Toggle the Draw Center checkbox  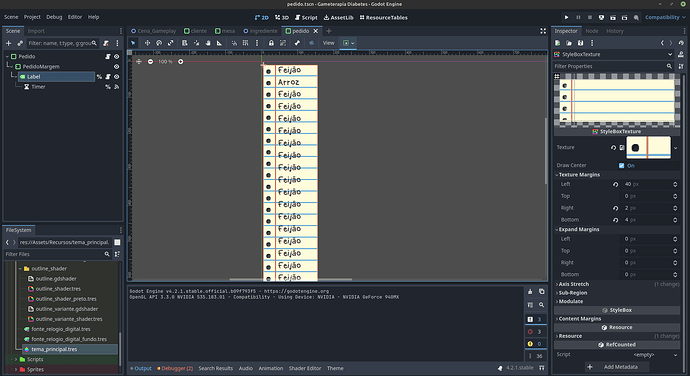[621, 166]
